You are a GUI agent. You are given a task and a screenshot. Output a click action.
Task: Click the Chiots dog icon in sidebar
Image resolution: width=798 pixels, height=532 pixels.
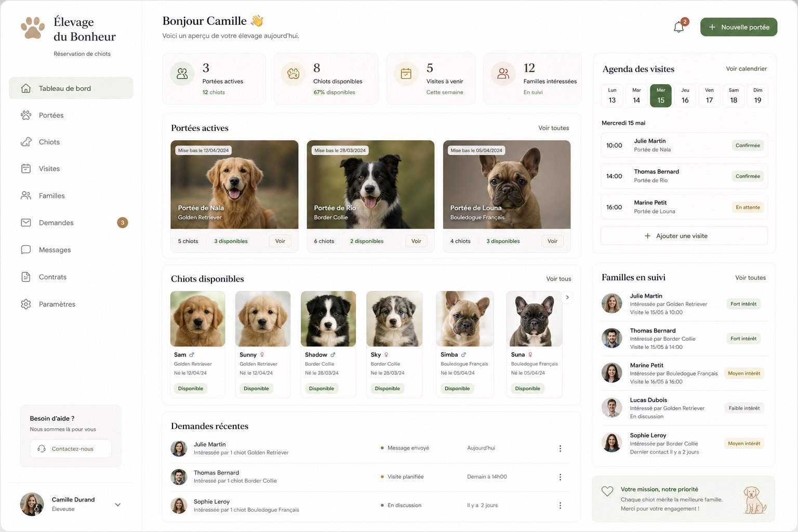(26, 142)
